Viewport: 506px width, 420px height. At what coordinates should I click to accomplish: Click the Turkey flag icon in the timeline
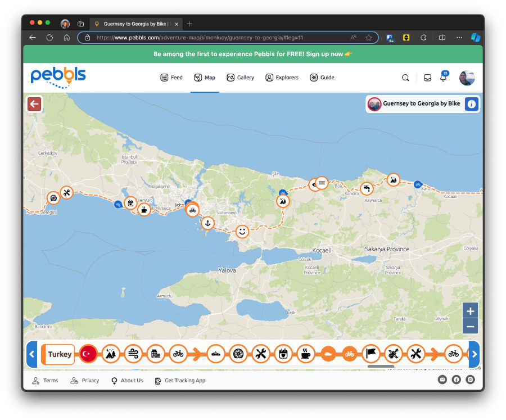88,354
